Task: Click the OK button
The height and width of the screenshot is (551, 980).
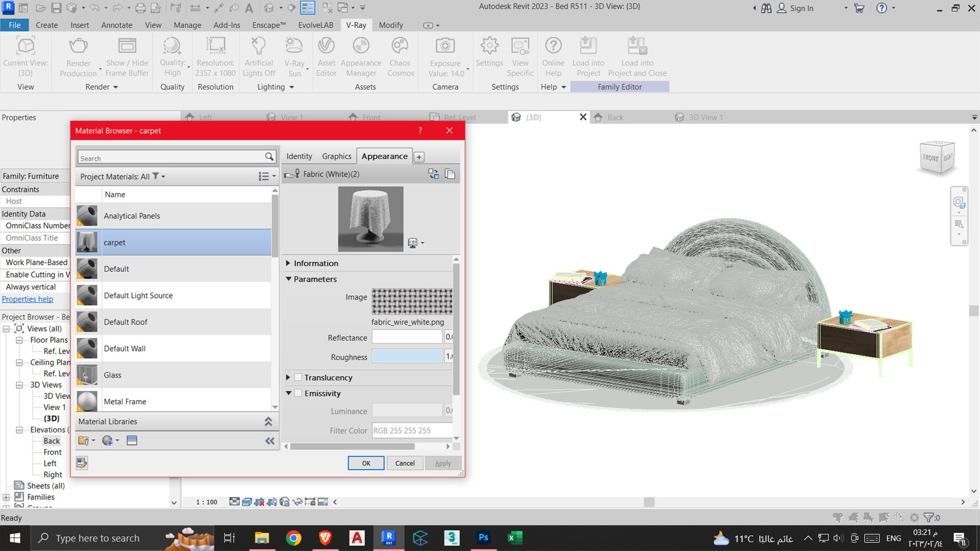Action: pyautogui.click(x=366, y=463)
